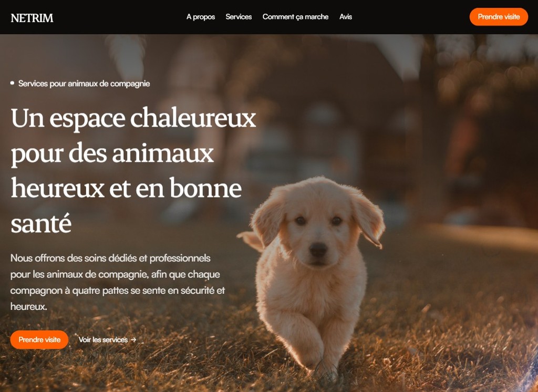
Task: Click the Prendre visite button below the paragraph
Action: coord(39,339)
